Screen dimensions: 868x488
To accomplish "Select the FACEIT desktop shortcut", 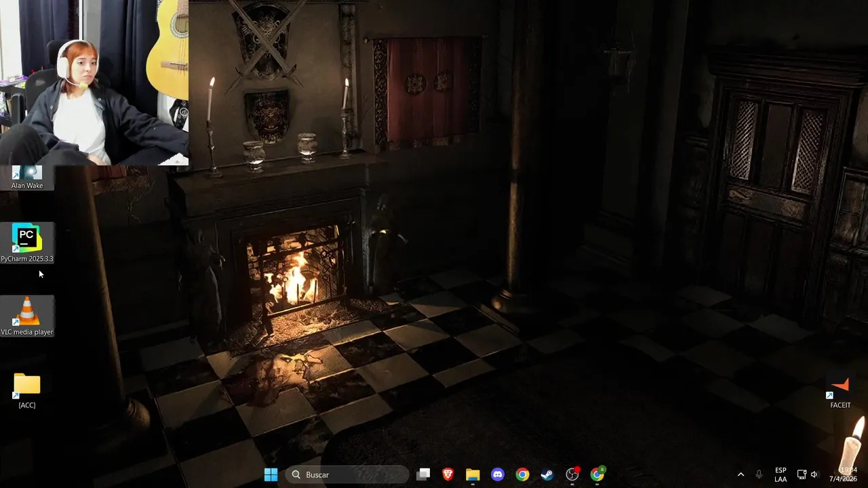I will [840, 392].
